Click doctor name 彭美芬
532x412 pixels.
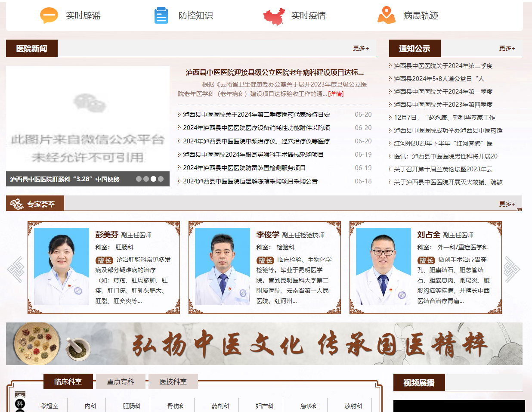(107, 235)
